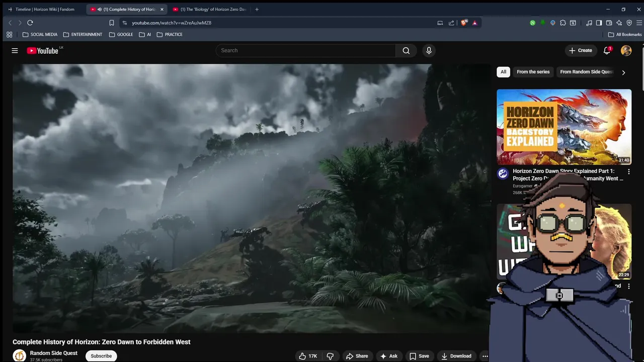Download the video
The image size is (644, 362).
coord(456,356)
